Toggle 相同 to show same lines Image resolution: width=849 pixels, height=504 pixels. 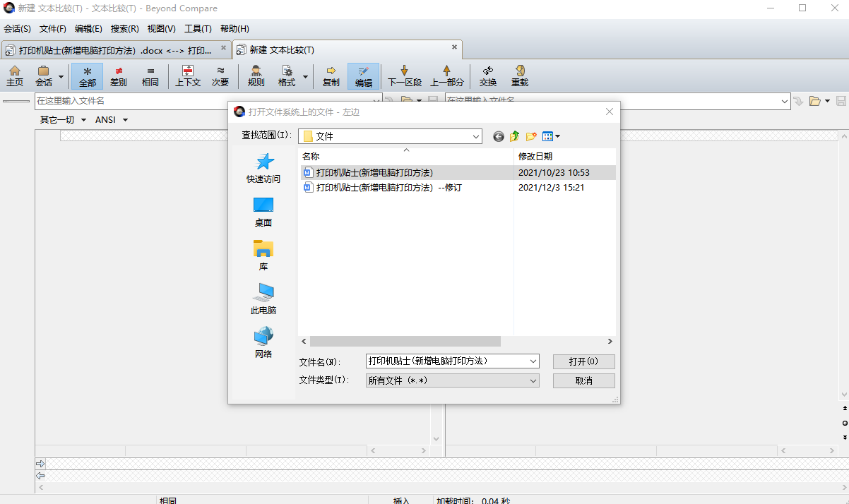(150, 76)
